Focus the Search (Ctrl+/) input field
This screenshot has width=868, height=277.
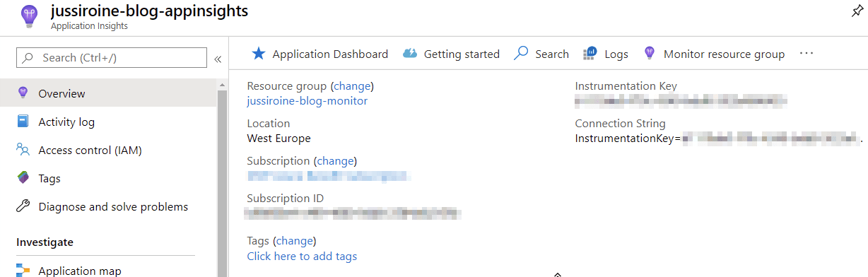[112, 57]
